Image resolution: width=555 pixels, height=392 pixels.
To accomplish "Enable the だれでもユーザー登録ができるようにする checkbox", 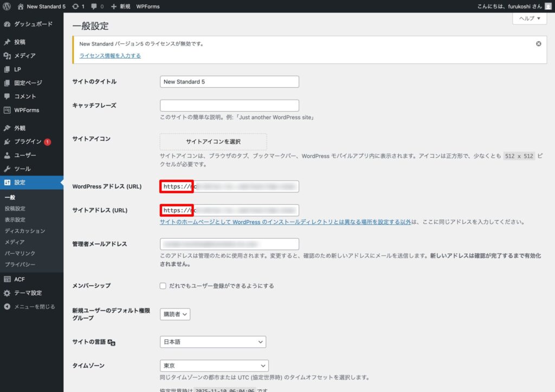I will (163, 286).
